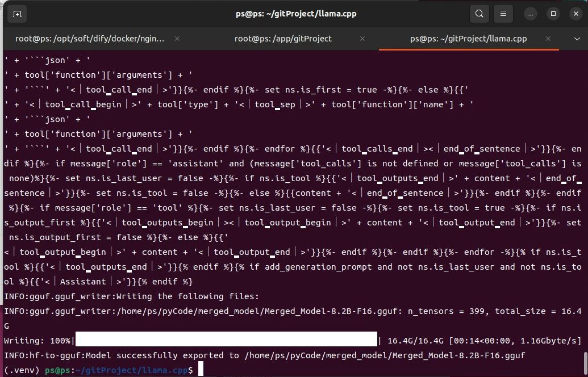Click 'total_size = 16.4' text
588x377 pixels.
click(x=538, y=311)
